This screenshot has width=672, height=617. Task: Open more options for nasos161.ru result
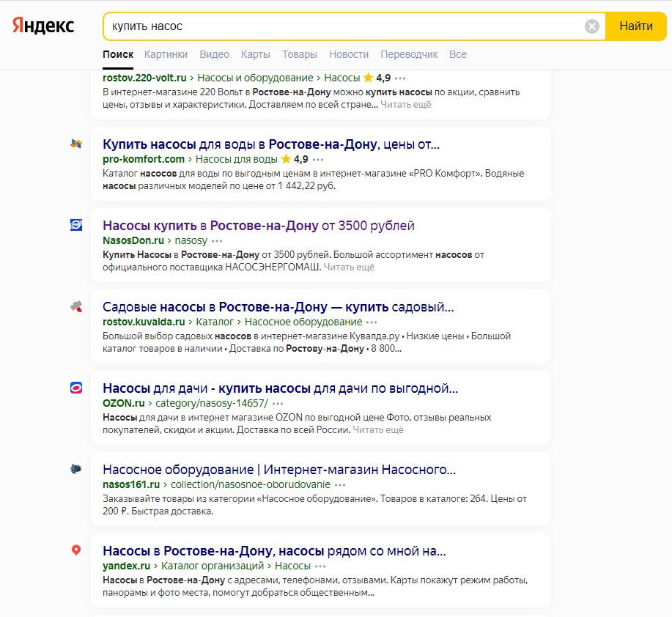click(x=340, y=485)
